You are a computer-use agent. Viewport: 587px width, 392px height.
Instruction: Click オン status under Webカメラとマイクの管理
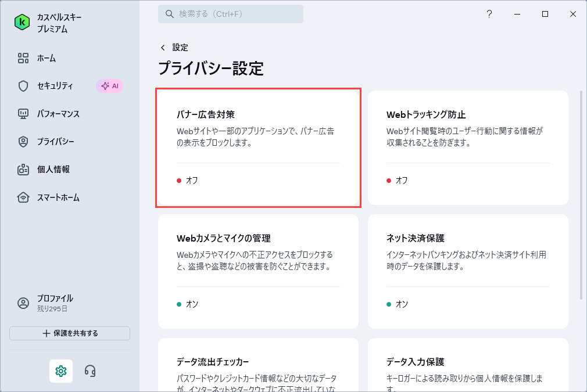pyautogui.click(x=187, y=304)
